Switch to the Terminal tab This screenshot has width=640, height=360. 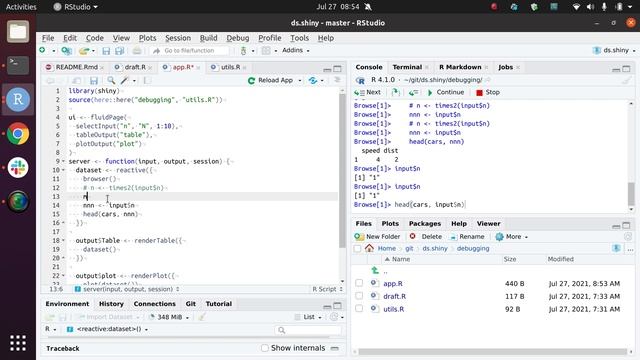pyautogui.click(x=407, y=67)
